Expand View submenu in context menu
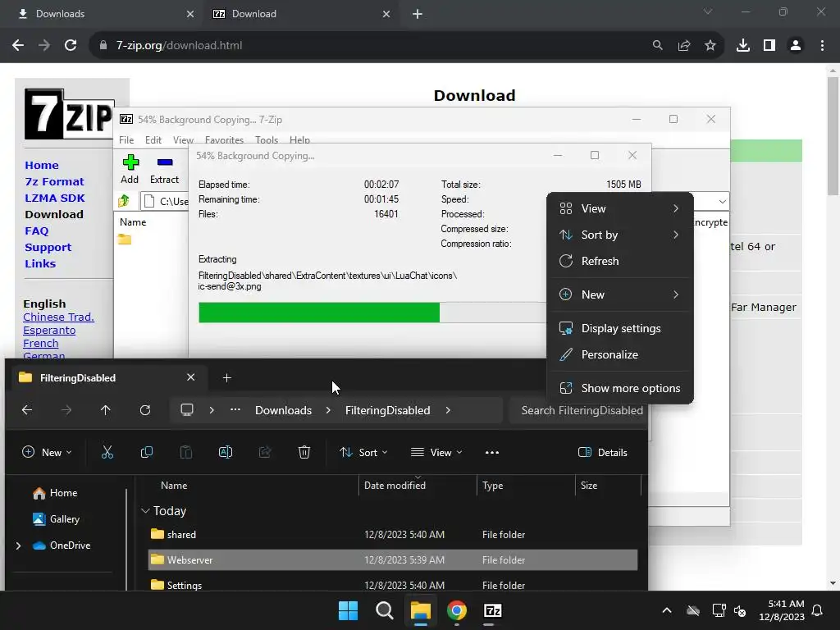Image resolution: width=840 pixels, height=630 pixels. pos(620,208)
